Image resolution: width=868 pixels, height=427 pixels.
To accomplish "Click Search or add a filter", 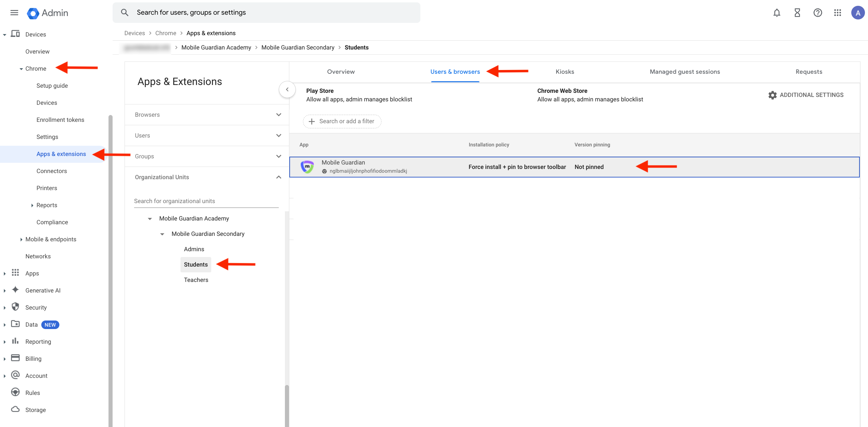I will (x=342, y=122).
